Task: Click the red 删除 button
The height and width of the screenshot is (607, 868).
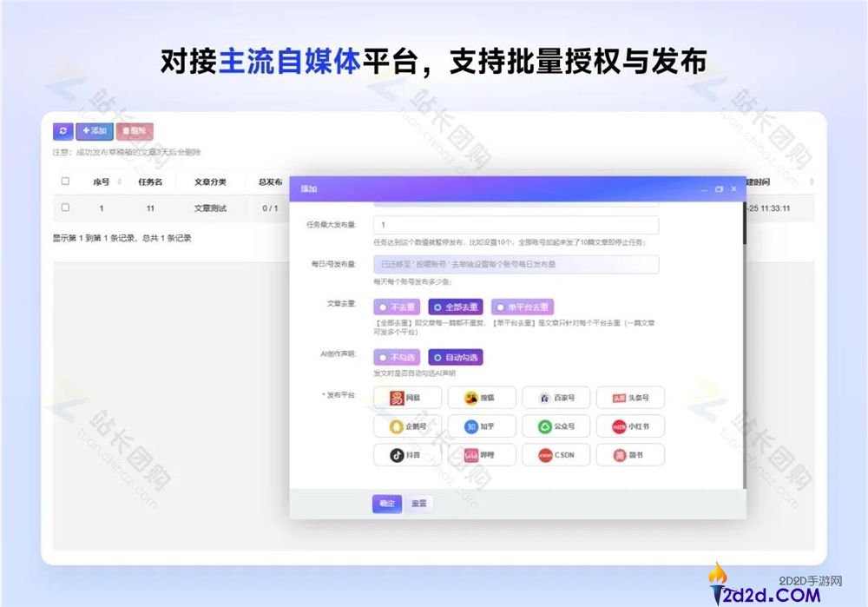Action: click(x=135, y=131)
